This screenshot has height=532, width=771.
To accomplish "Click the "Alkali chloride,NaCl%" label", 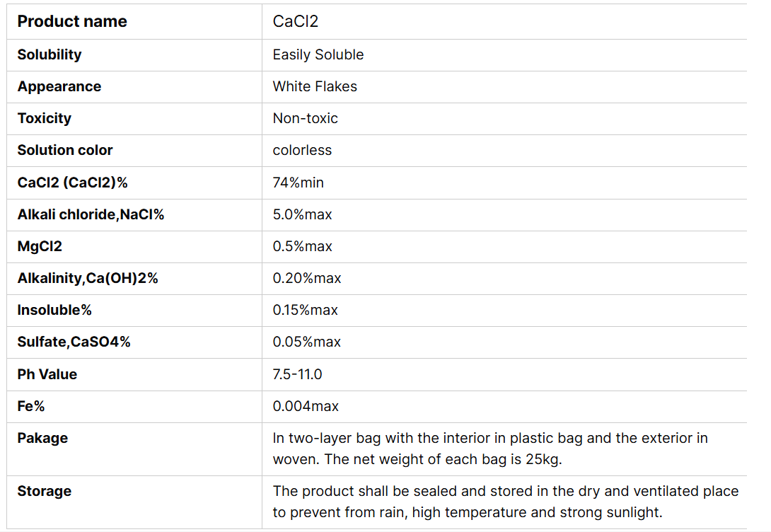I will (x=91, y=214).
